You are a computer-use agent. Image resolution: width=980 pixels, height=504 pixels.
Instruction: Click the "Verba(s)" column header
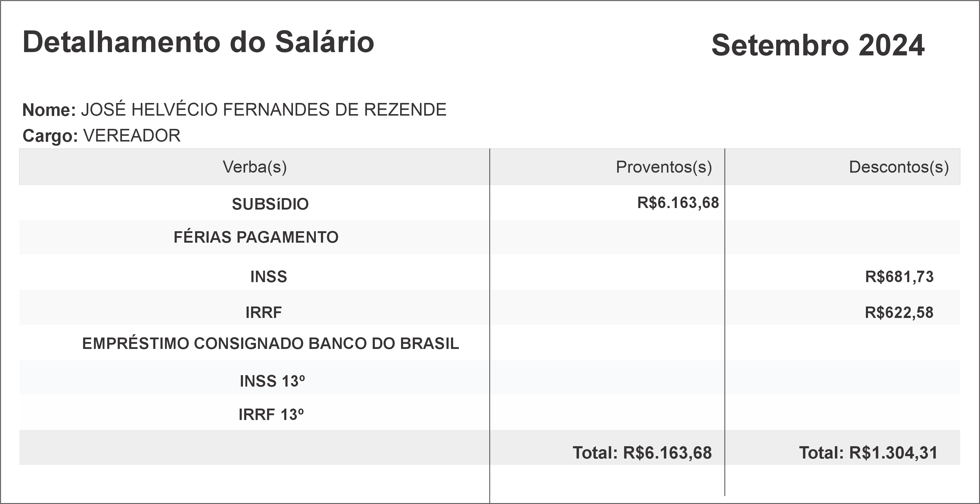[254, 167]
